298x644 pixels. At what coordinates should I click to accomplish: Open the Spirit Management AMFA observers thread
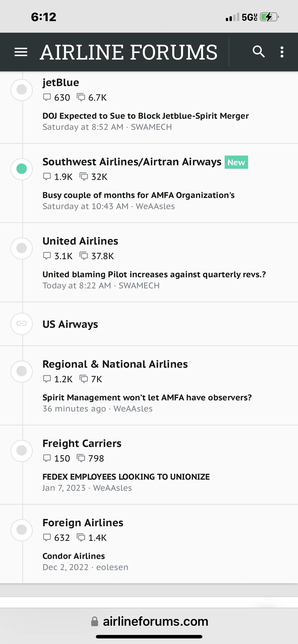(147, 398)
